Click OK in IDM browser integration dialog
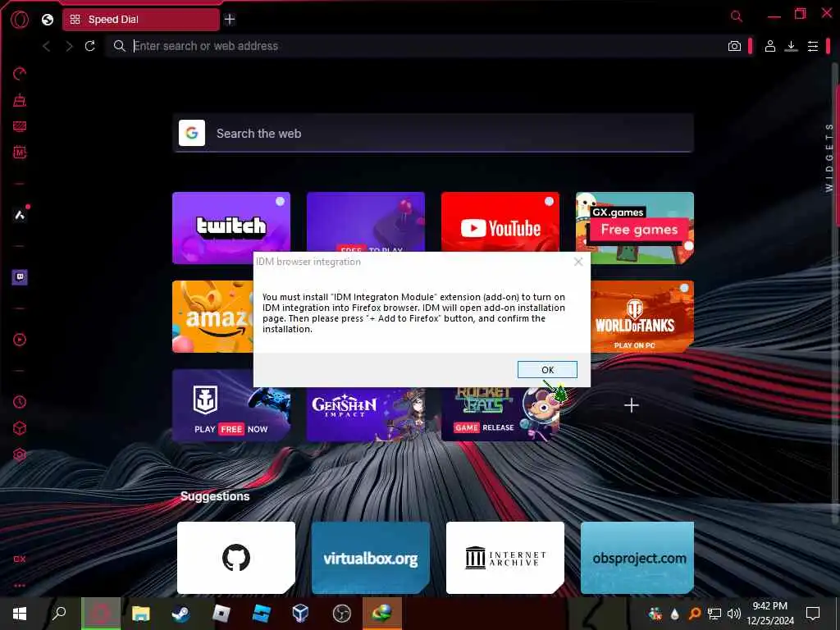 [x=547, y=370]
